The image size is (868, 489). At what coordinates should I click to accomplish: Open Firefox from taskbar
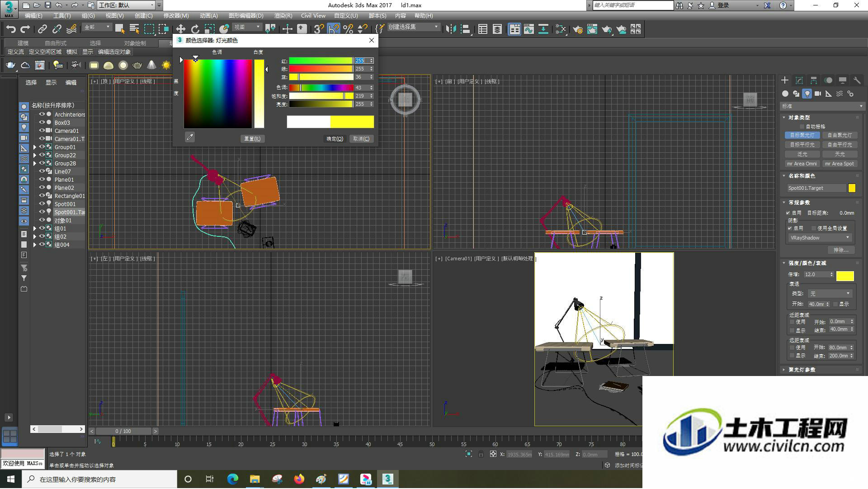coord(299,480)
